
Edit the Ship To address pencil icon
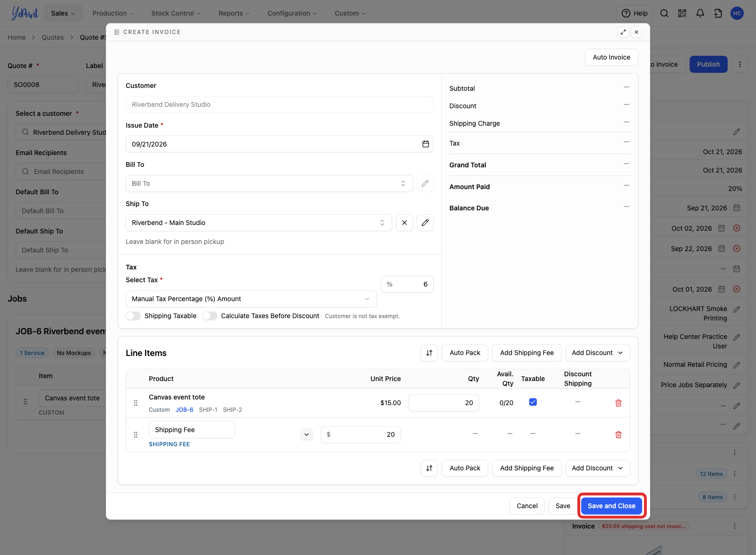coord(425,223)
